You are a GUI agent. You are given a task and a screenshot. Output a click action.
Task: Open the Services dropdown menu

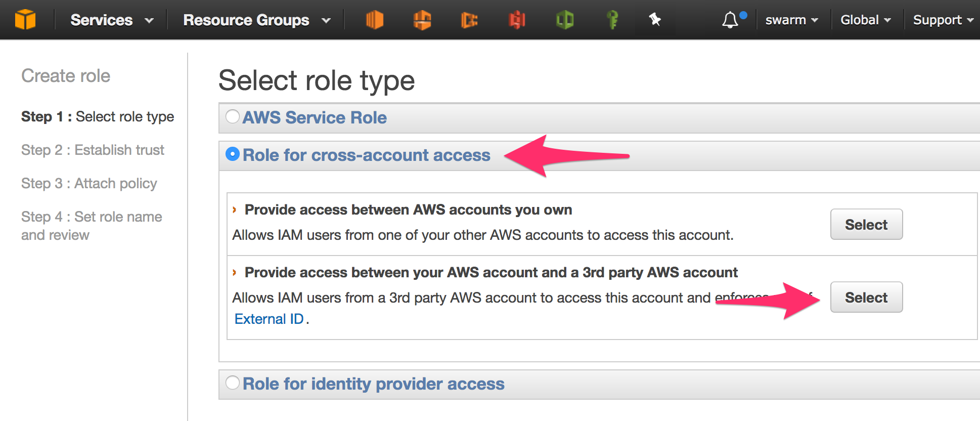112,20
